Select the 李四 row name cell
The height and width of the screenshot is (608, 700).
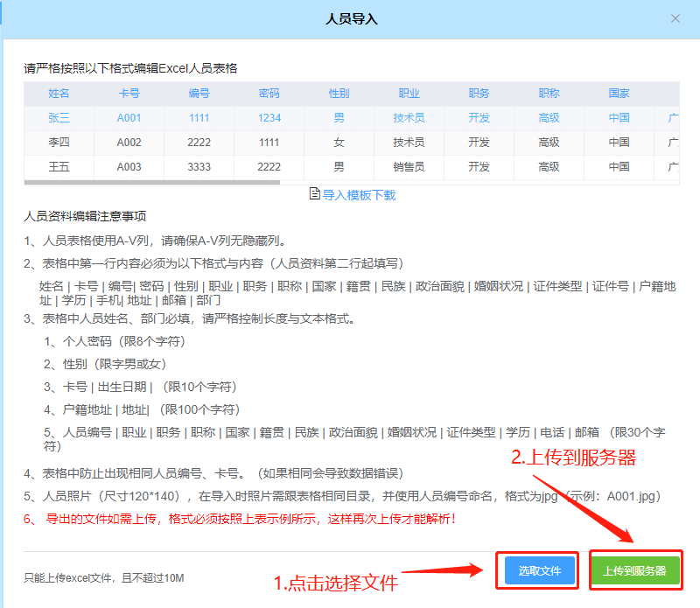tap(59, 143)
